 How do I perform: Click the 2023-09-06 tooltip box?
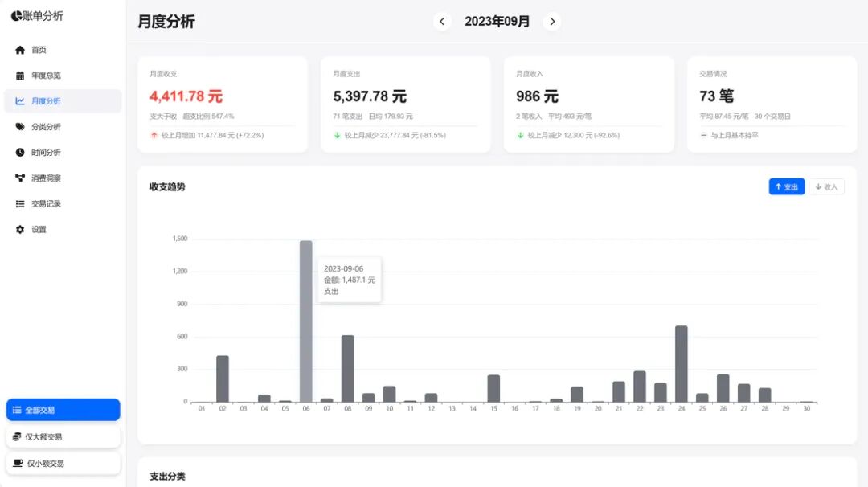click(350, 280)
